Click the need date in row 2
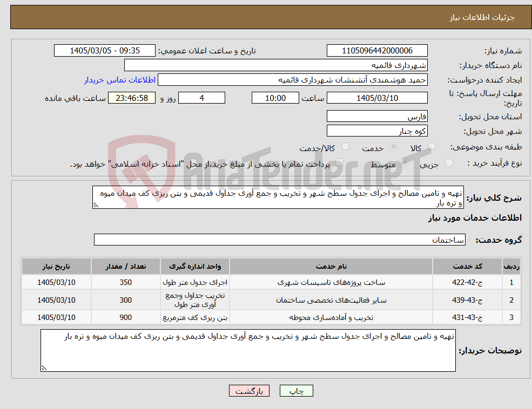 [56, 300]
